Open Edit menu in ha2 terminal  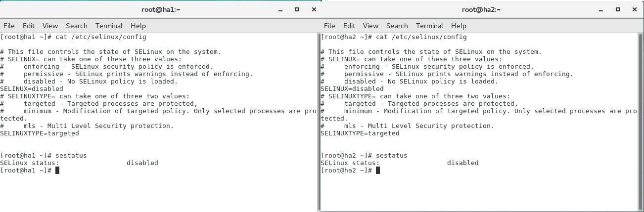(349, 26)
